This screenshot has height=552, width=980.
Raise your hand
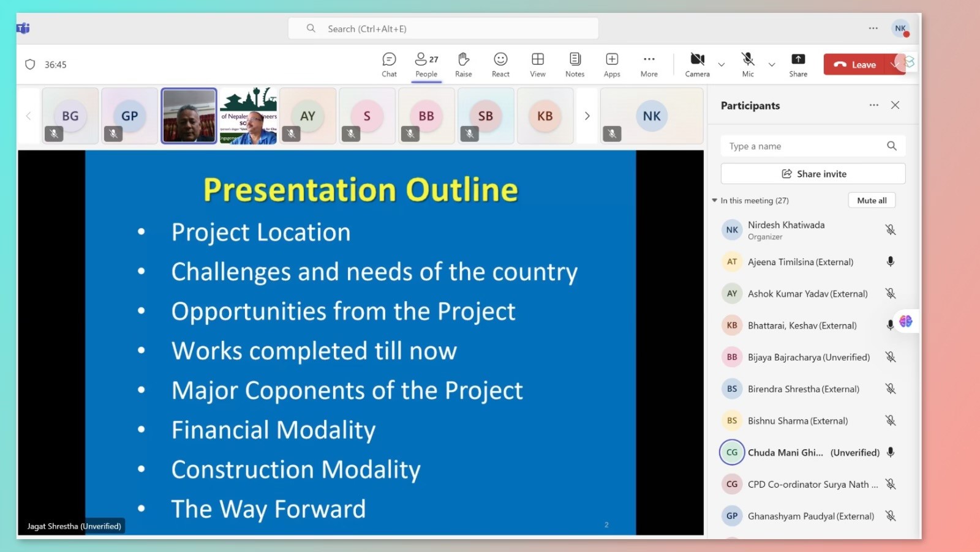pos(464,64)
